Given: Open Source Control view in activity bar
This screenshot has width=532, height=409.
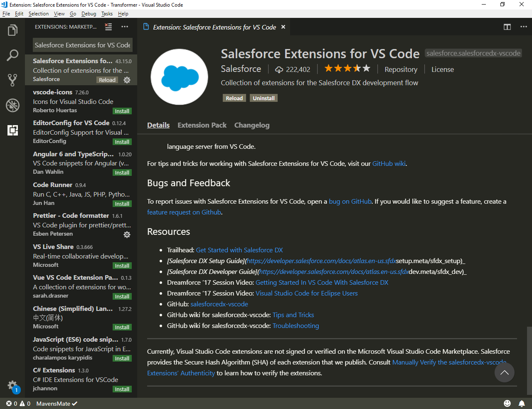Looking at the screenshot, I should click(x=12, y=80).
